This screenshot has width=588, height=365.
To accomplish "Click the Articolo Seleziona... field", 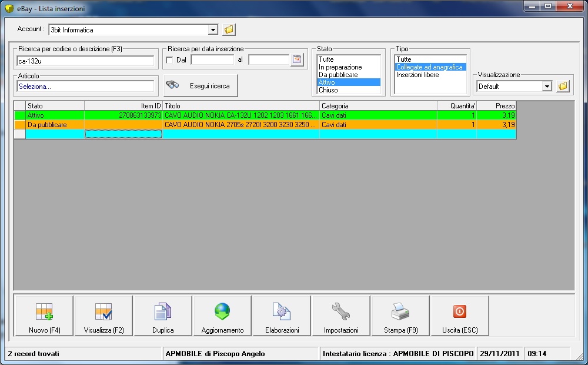I will 85,87.
